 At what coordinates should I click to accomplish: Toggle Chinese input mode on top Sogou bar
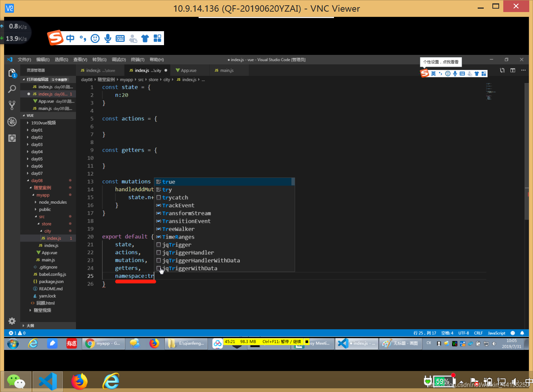point(70,38)
